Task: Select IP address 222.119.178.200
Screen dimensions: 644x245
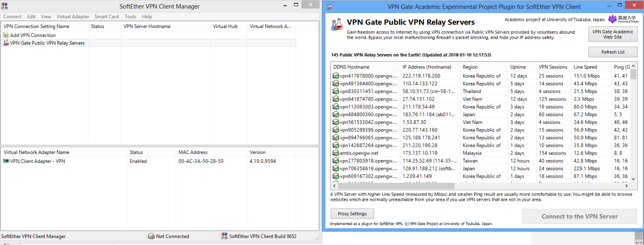Action: (421, 76)
